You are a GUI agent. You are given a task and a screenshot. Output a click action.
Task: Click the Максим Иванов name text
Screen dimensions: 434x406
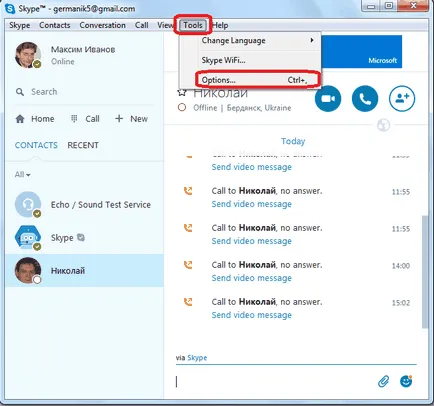(x=83, y=50)
